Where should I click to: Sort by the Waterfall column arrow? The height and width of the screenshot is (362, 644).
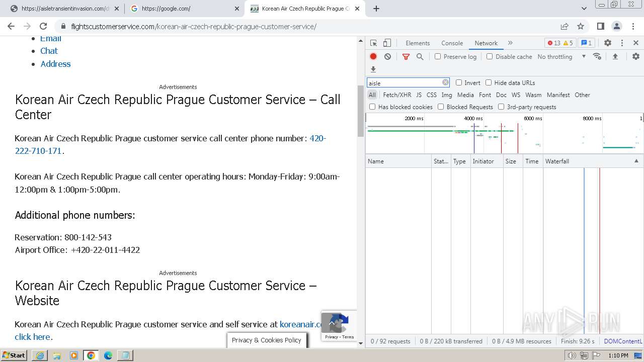636,161
